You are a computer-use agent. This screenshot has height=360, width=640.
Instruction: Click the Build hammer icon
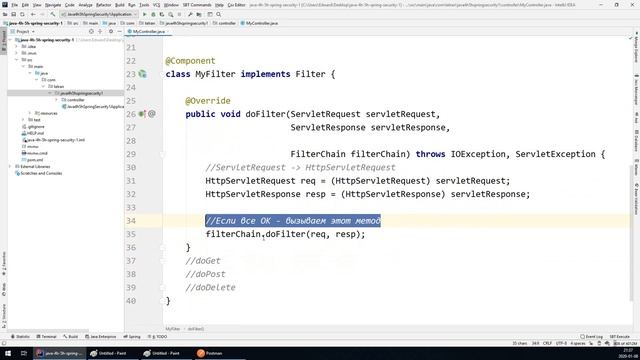point(53,14)
